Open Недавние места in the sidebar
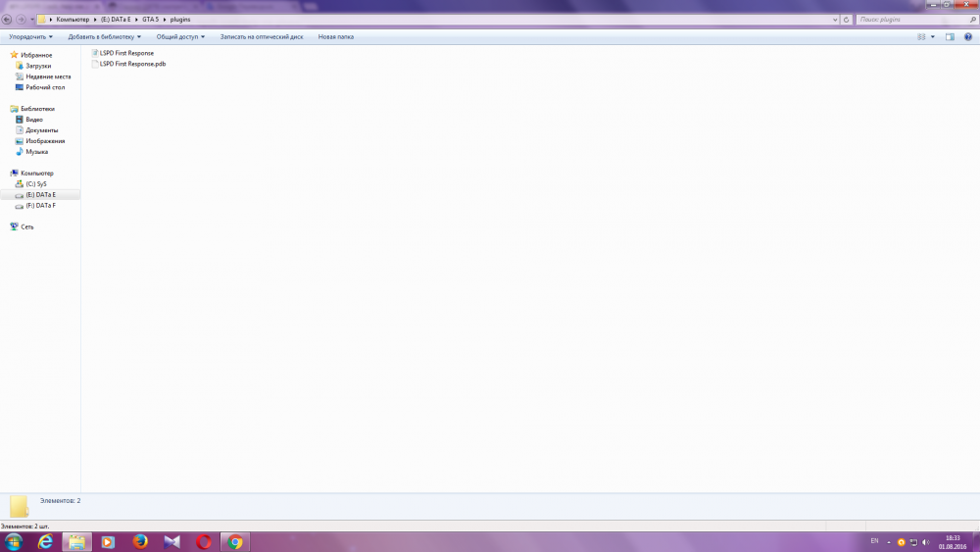 (x=48, y=76)
